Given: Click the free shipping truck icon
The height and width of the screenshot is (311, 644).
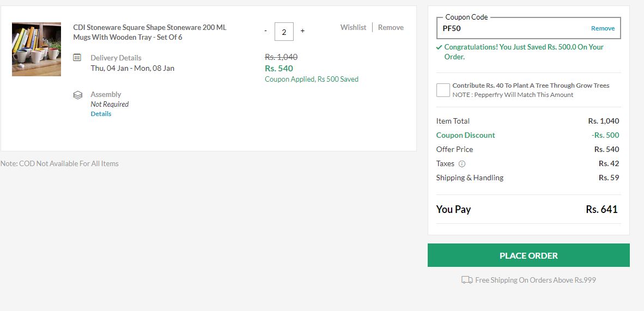Looking at the screenshot, I should point(467,280).
